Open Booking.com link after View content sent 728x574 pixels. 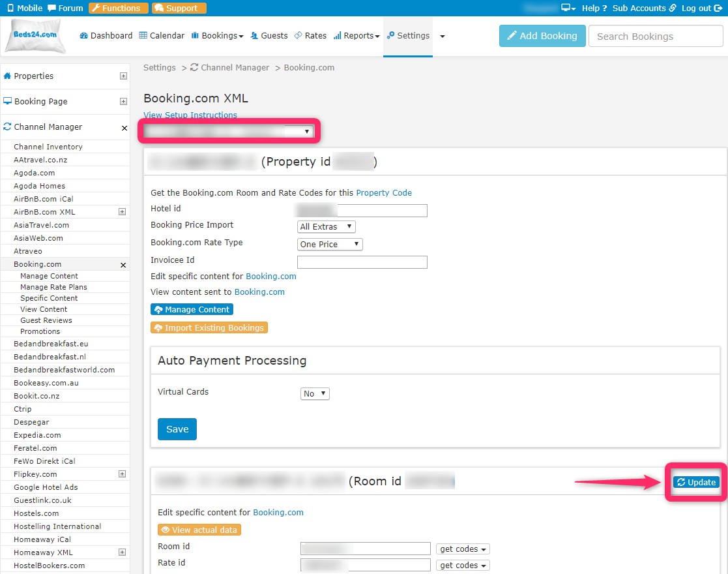pyautogui.click(x=259, y=292)
